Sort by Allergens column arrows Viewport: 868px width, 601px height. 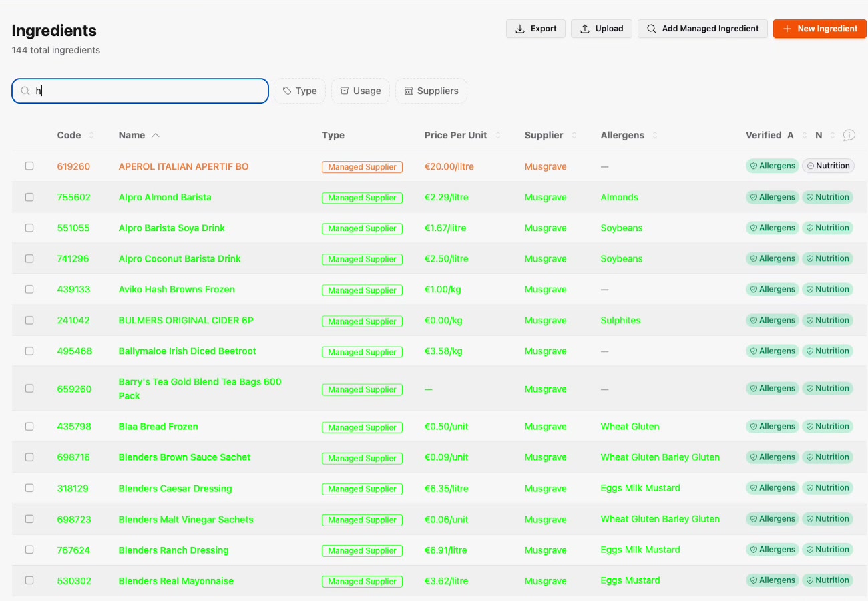pos(655,135)
